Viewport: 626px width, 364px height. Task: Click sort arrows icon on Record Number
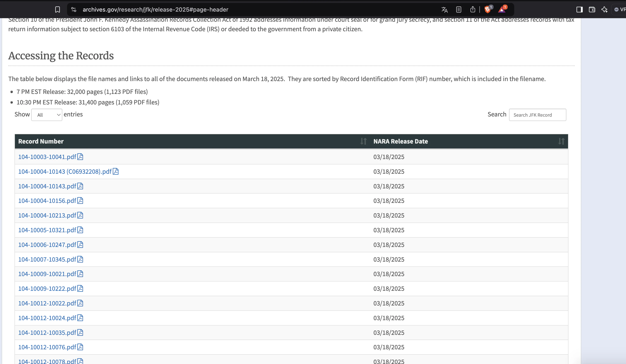coord(364,141)
